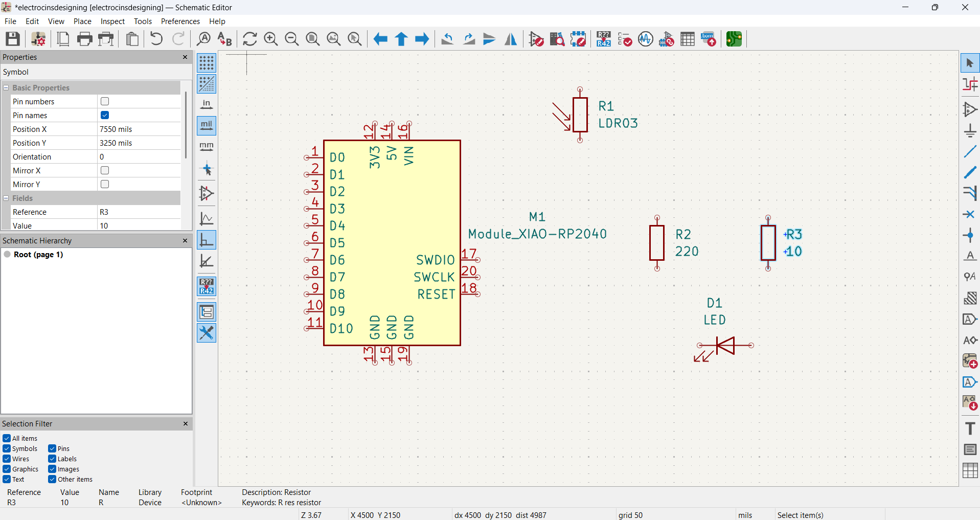Enable the Mirror X checkbox
The height and width of the screenshot is (520, 980).
[105, 170]
